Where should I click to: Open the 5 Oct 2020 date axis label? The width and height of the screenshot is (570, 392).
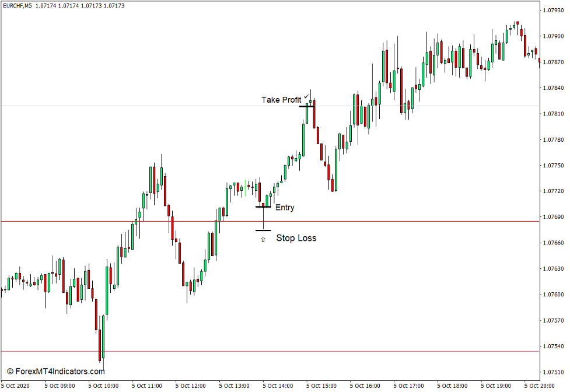tap(15, 385)
